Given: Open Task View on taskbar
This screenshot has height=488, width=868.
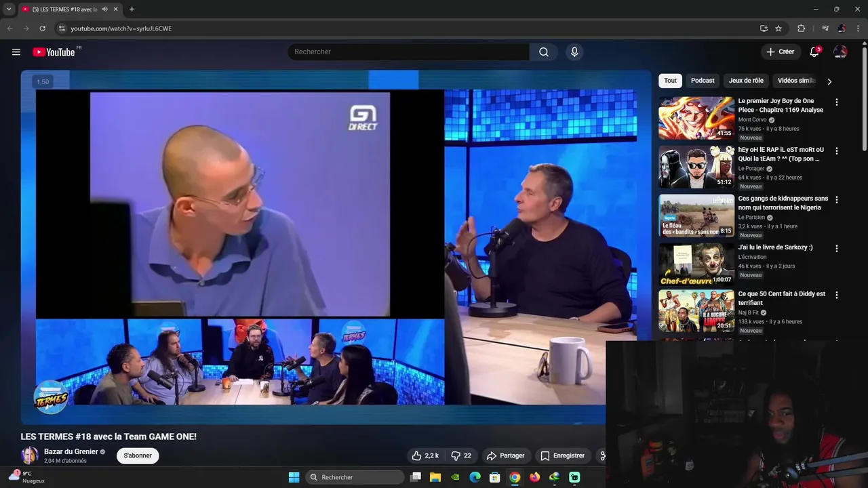Looking at the screenshot, I should pyautogui.click(x=416, y=477).
